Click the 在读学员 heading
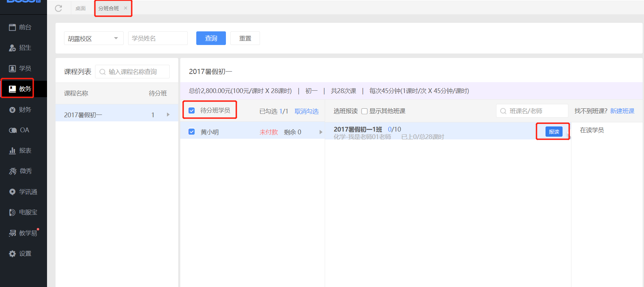Image resolution: width=644 pixels, height=287 pixels. tap(592, 130)
